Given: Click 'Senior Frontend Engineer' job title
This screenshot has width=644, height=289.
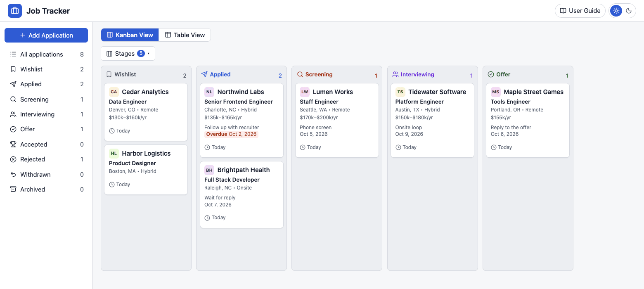Looking at the screenshot, I should tap(239, 102).
